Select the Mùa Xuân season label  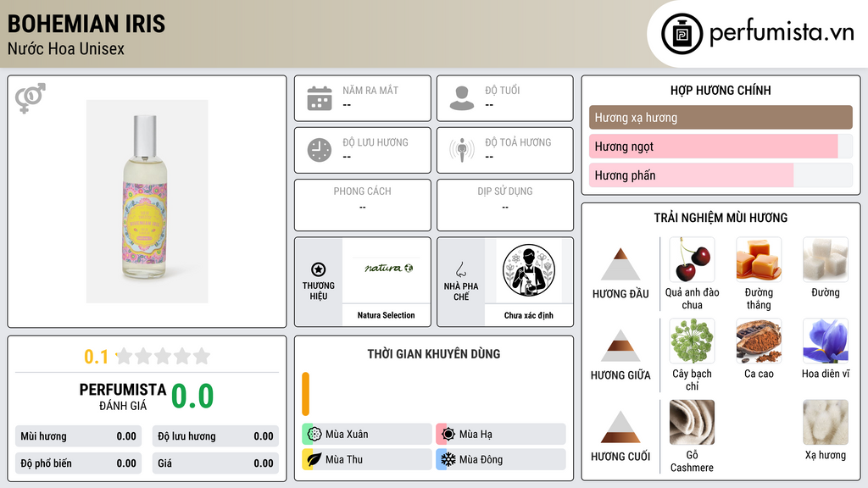tap(347, 435)
